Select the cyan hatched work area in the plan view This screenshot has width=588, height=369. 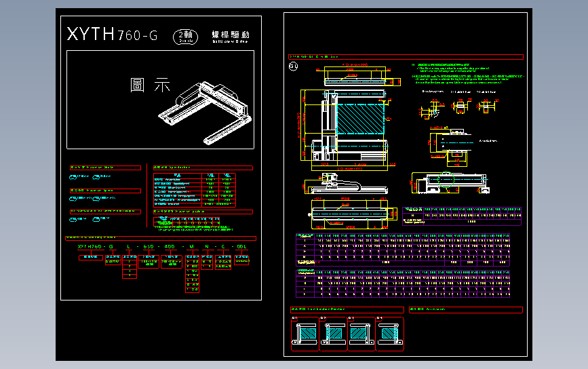(x=360, y=119)
